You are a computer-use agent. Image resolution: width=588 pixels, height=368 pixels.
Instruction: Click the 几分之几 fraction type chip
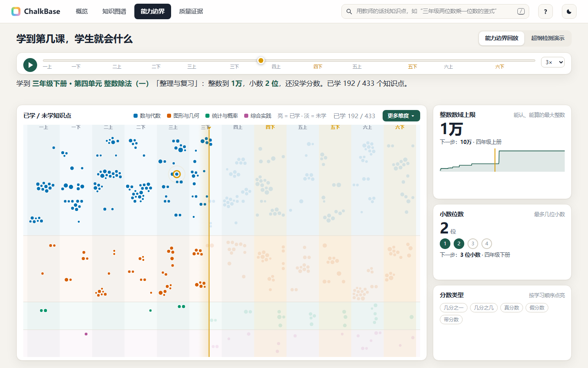pyautogui.click(x=484, y=308)
